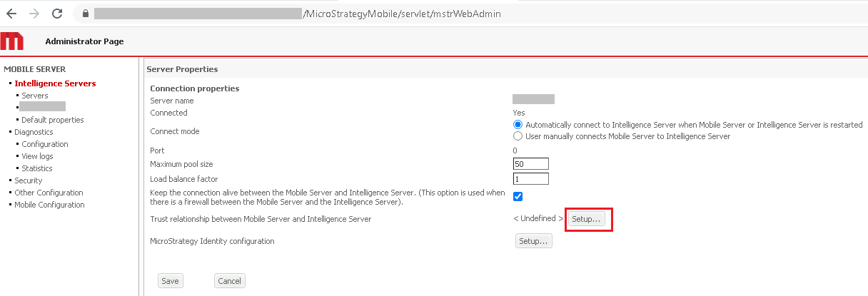Select automatically connect to Intelligence Server option

518,125
